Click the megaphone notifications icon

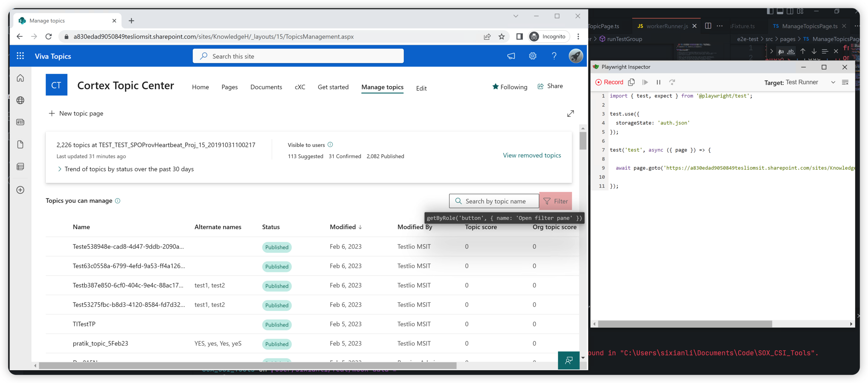(x=511, y=56)
